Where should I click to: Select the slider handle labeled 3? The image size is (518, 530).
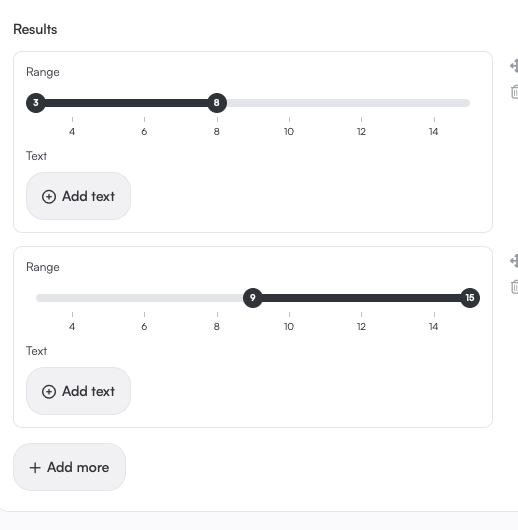click(36, 103)
